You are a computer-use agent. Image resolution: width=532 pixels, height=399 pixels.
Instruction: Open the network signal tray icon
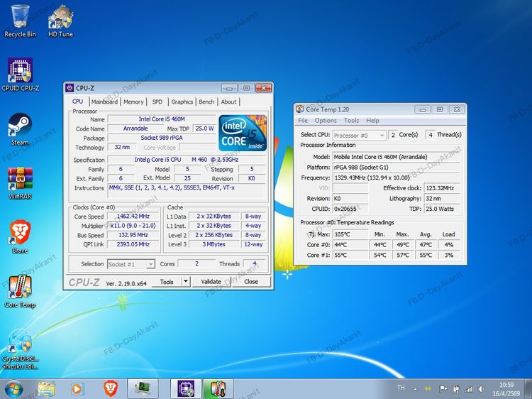pyautogui.click(x=469, y=389)
